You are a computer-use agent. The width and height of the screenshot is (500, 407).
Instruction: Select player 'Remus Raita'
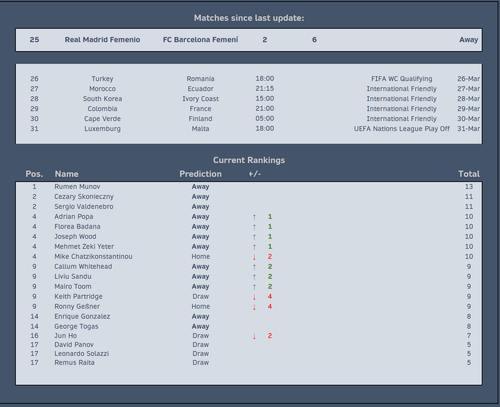[x=74, y=363]
